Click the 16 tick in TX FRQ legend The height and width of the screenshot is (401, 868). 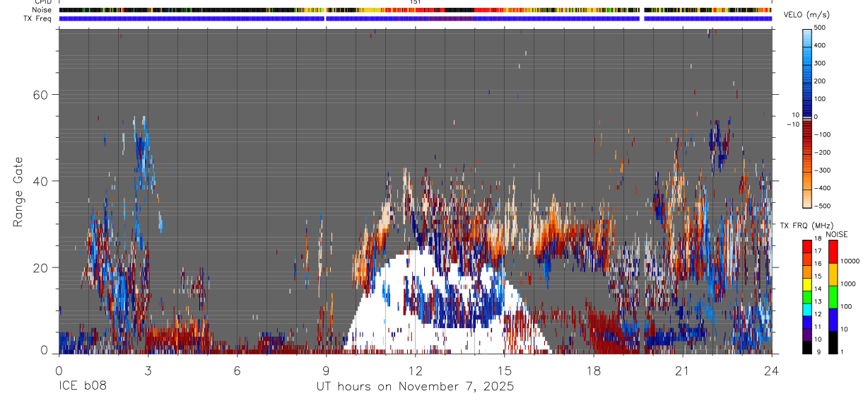coord(818,264)
